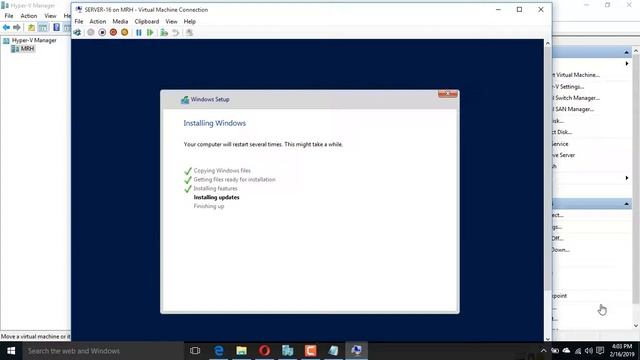The image size is (640, 360).
Task: Click the Checkpoint toolbar icon
Action: click(x=164, y=32)
